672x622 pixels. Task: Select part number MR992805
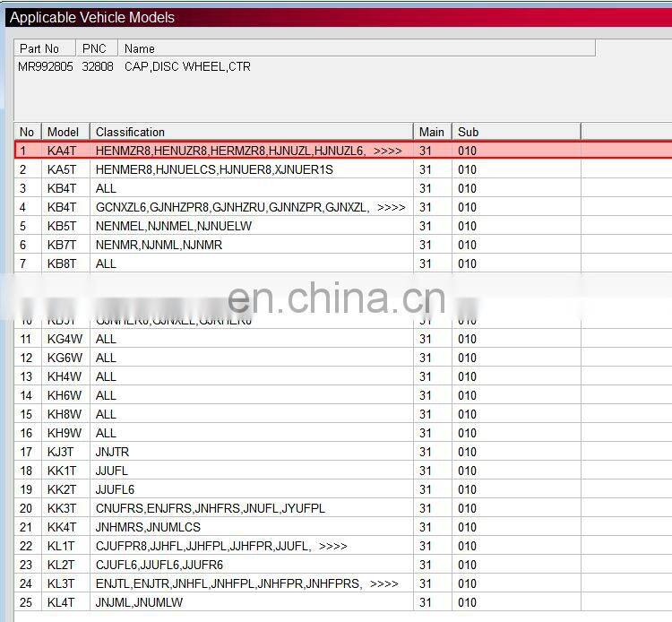point(44,66)
